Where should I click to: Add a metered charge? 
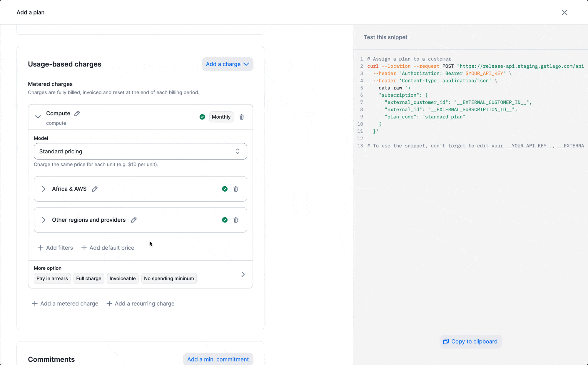pyautogui.click(x=65, y=303)
